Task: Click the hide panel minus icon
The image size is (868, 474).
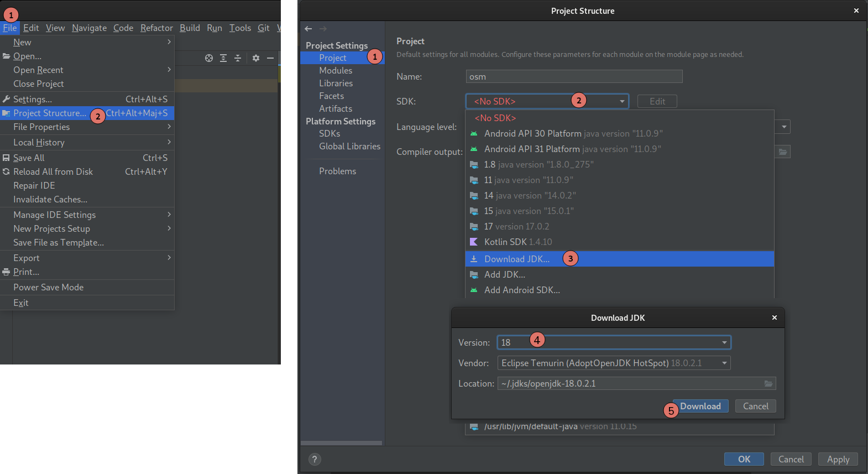Action: point(270,58)
